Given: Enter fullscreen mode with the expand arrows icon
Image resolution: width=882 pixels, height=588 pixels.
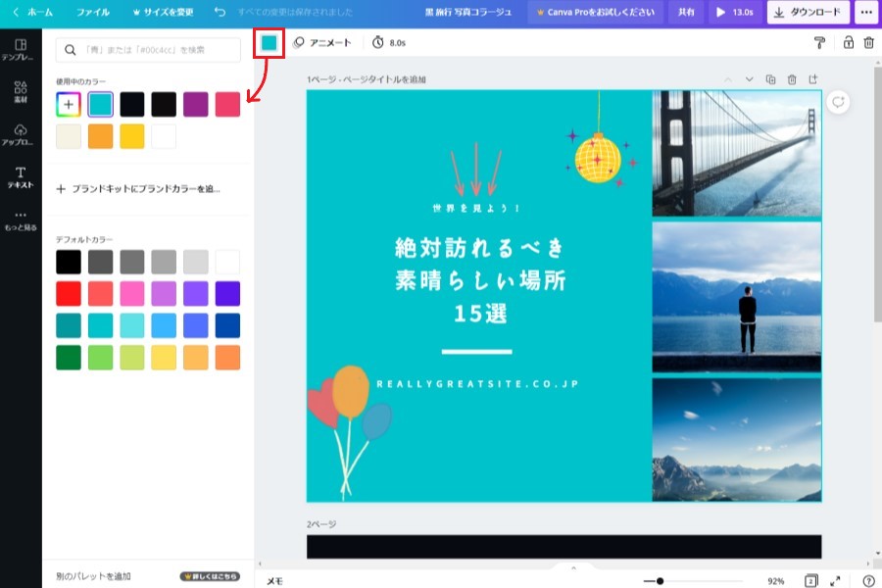Looking at the screenshot, I should click(x=835, y=581).
